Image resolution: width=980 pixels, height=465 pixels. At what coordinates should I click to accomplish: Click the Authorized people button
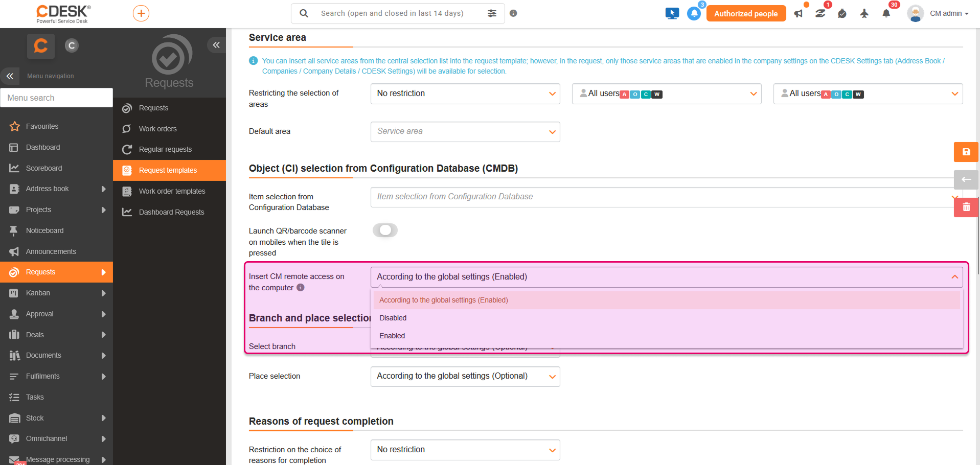pyautogui.click(x=746, y=14)
